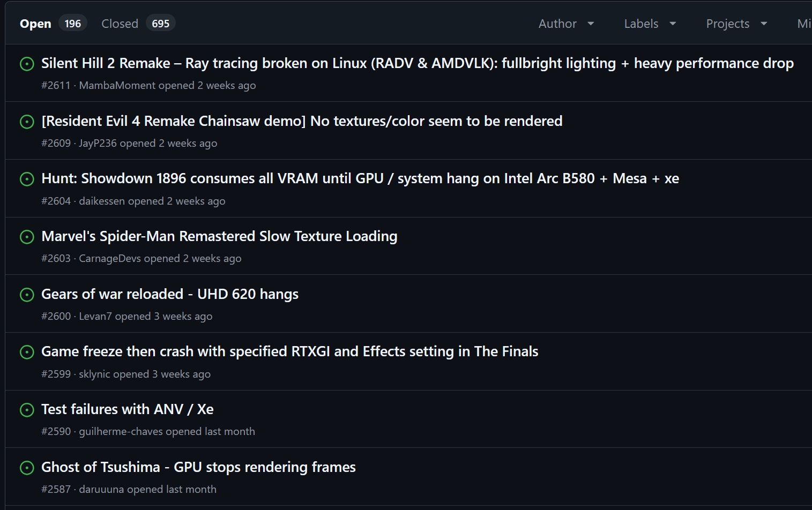812x510 pixels.
Task: Click open-issue icon beside Test failures ANV issue
Action: coord(27,410)
